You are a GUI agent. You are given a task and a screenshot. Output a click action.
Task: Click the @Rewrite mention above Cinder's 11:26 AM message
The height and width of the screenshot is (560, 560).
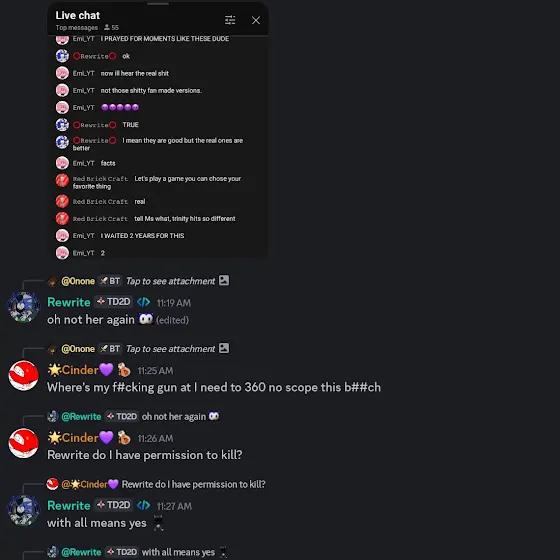pyautogui.click(x=81, y=416)
